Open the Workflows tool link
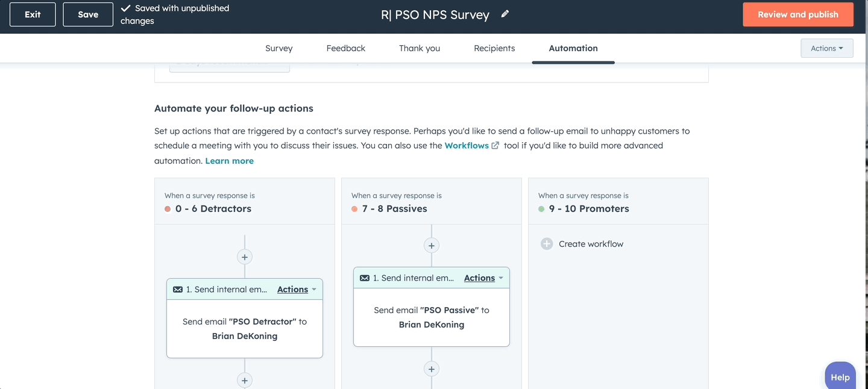 pos(467,146)
